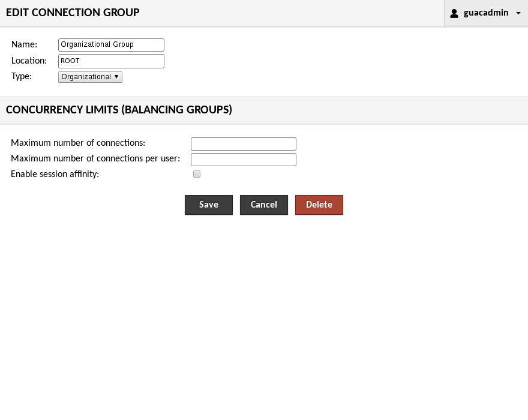
Task: Save the connection group changes
Action: tap(208, 205)
